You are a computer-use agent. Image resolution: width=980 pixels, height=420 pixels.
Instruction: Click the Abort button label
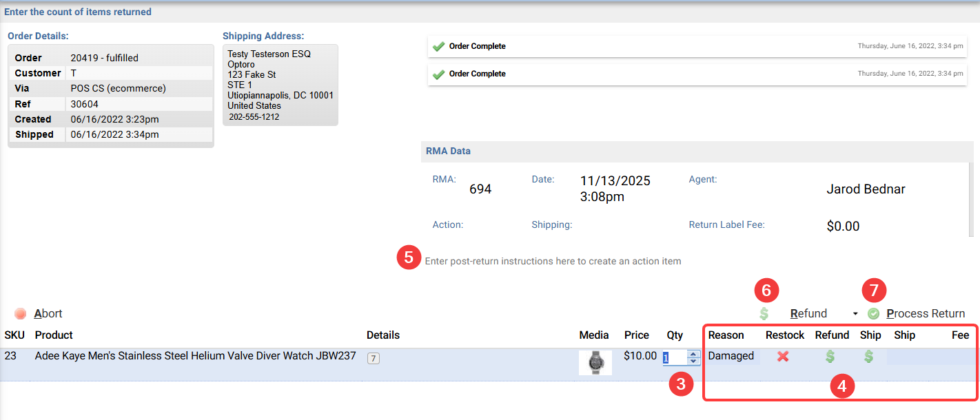pos(48,314)
